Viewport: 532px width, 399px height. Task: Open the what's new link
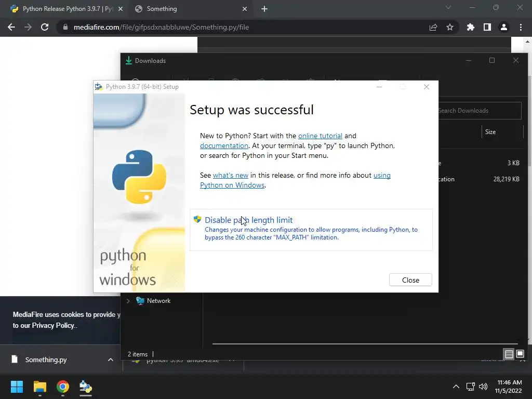tap(230, 175)
